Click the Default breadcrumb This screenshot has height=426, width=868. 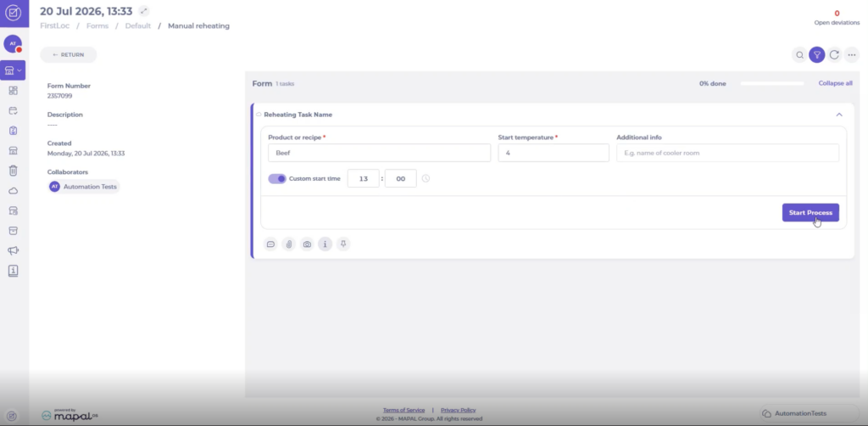[x=138, y=26]
